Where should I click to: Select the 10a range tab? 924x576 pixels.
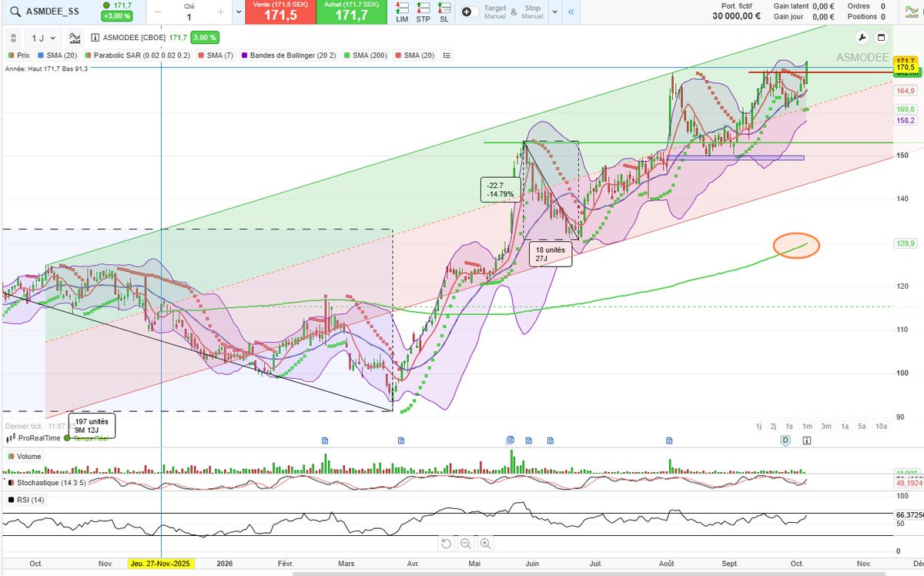coord(881,426)
